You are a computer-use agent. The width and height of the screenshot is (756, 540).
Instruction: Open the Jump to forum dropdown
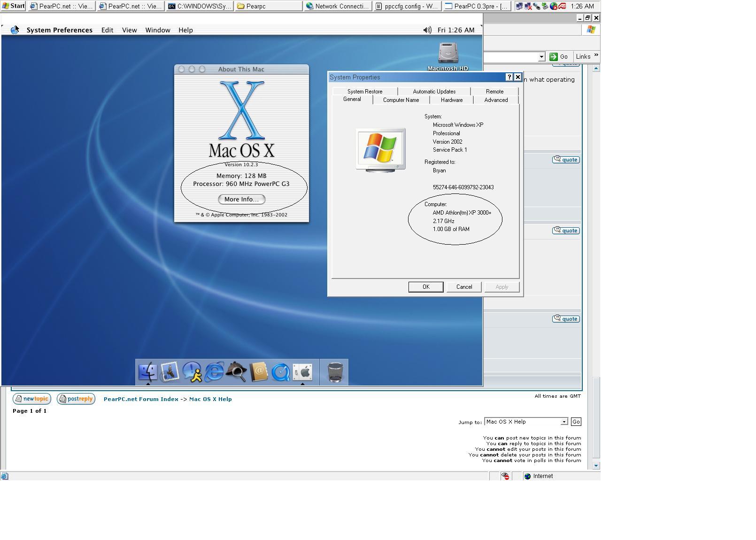pyautogui.click(x=526, y=422)
